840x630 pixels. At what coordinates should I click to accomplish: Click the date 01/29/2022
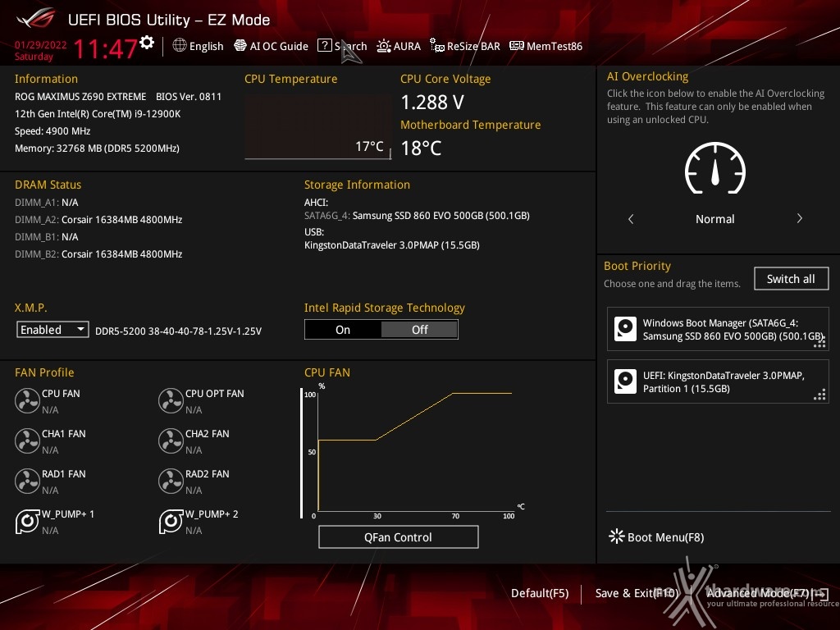(x=41, y=45)
